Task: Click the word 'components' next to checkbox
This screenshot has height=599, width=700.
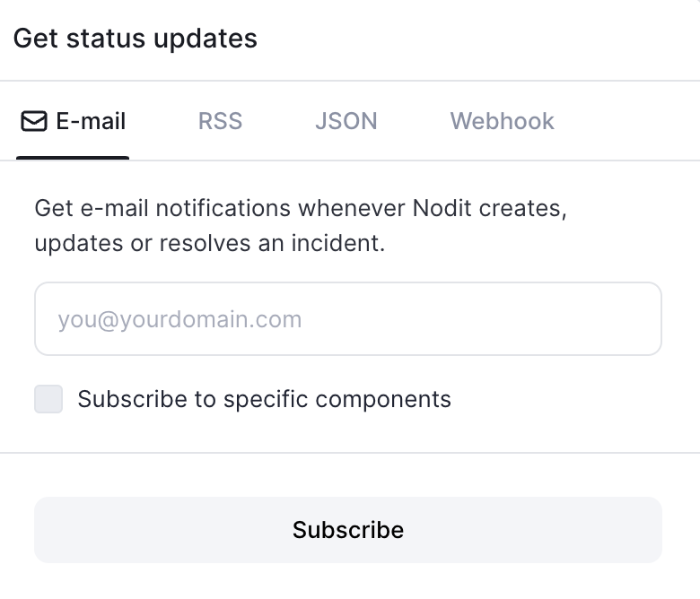Action: click(x=383, y=400)
